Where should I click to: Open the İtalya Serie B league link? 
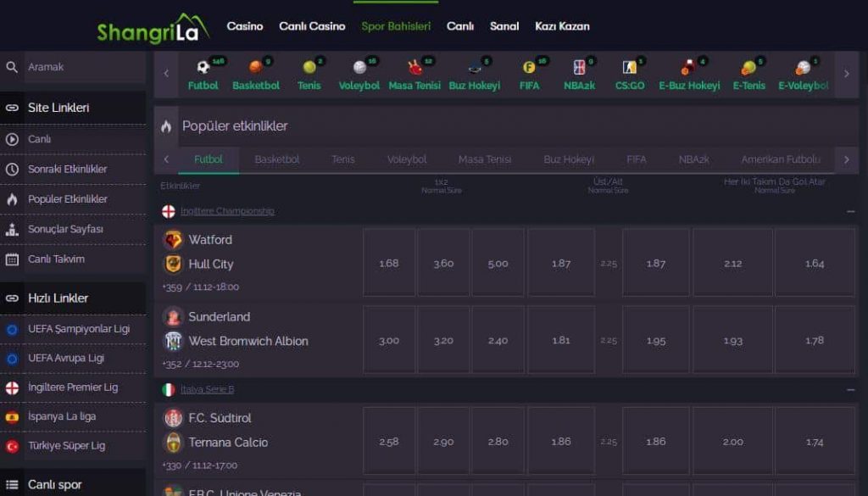tap(207, 390)
